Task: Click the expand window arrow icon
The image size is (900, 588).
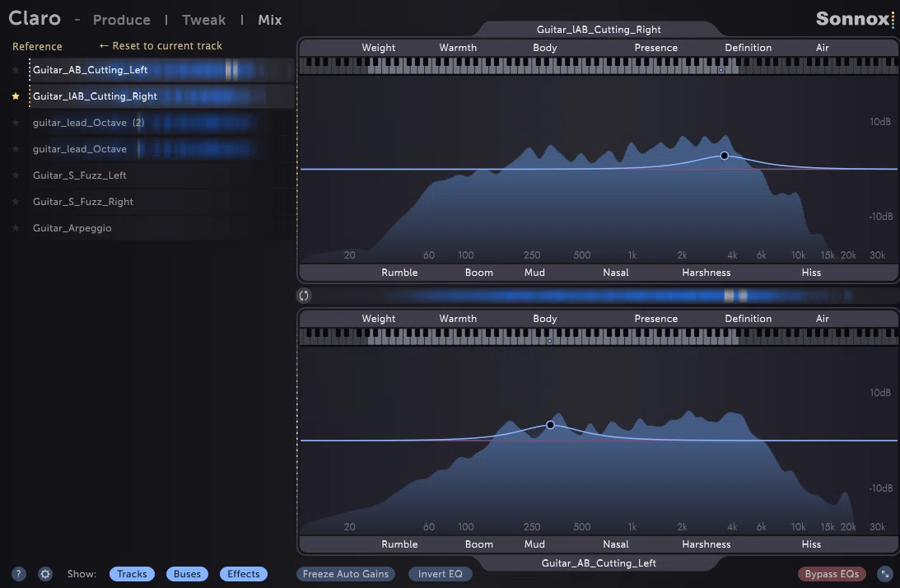Action: (885, 574)
